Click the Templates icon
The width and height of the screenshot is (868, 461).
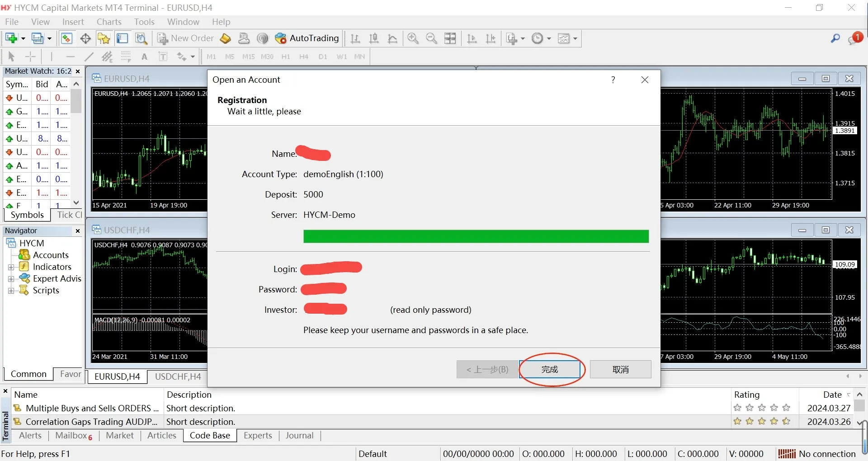pos(564,38)
